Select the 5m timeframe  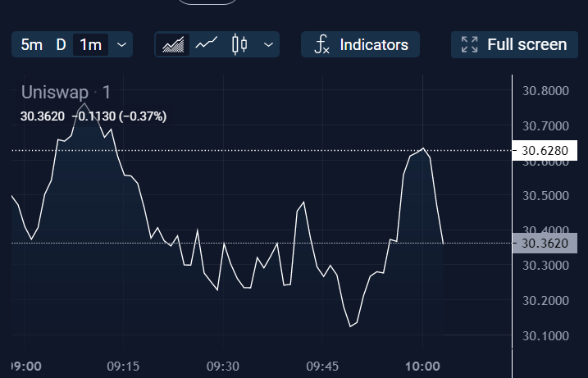click(31, 44)
